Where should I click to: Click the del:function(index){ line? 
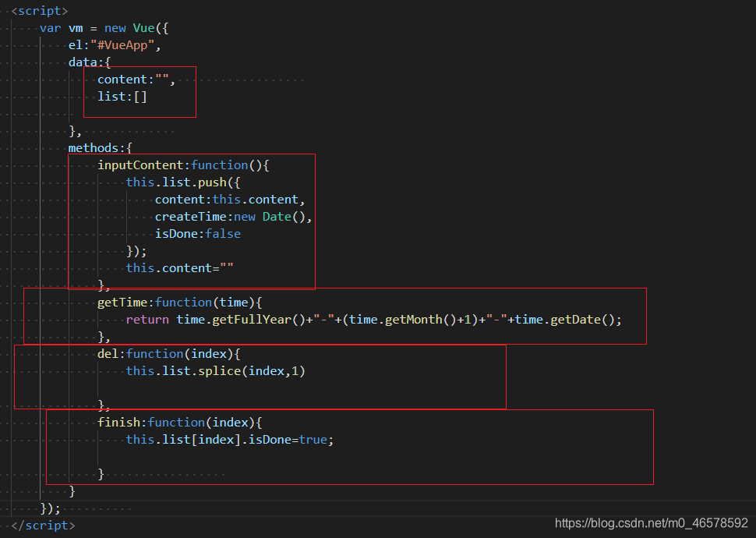[x=169, y=354]
